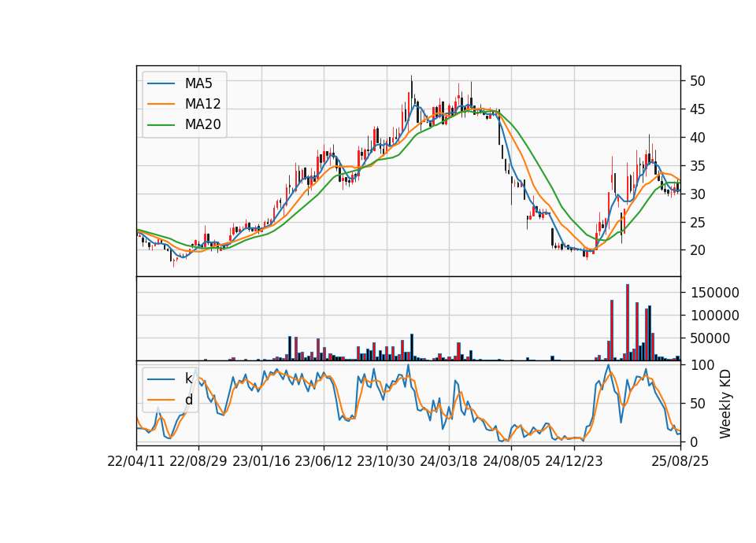Click the price axis value 50
The height and width of the screenshot is (543, 756).
pos(698,81)
